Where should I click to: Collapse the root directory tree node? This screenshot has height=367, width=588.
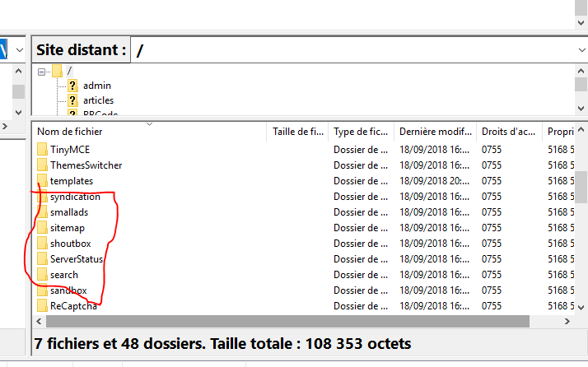[41, 72]
